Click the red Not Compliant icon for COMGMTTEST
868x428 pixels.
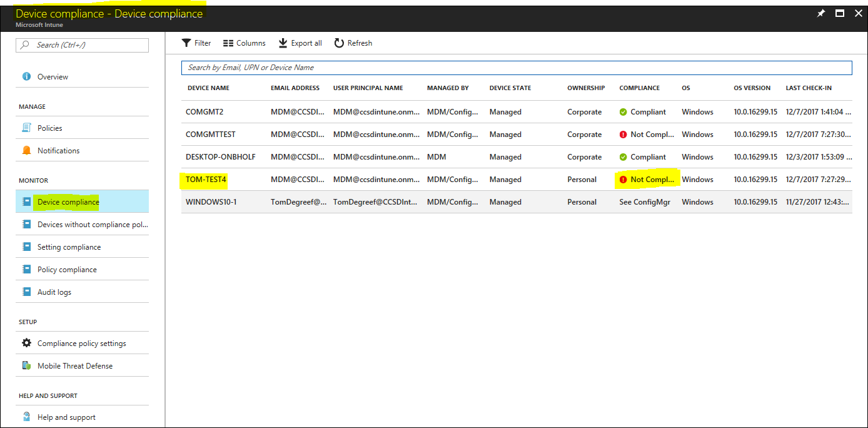[x=623, y=135]
